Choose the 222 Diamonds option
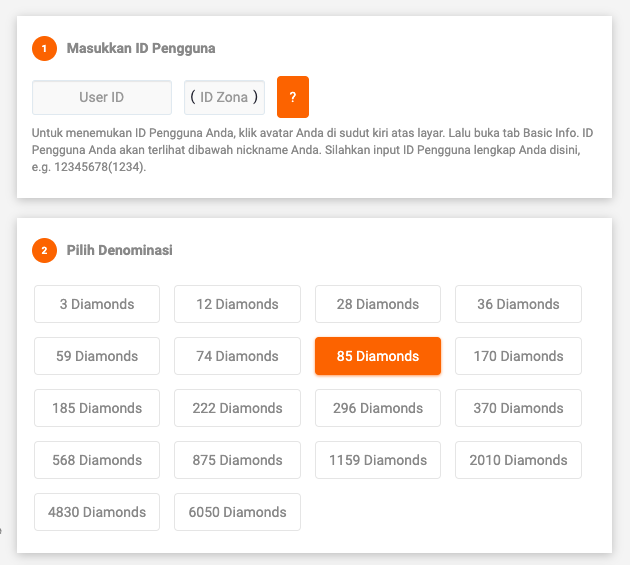The image size is (630, 565). click(x=237, y=408)
